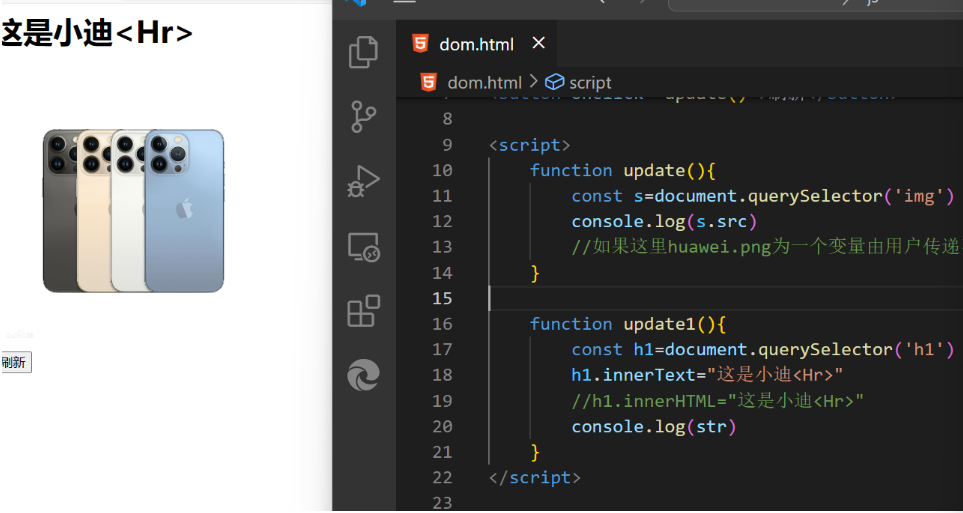Screen dimensions: 963x513
Task: Select the dom.html editor tab
Action: (x=477, y=44)
